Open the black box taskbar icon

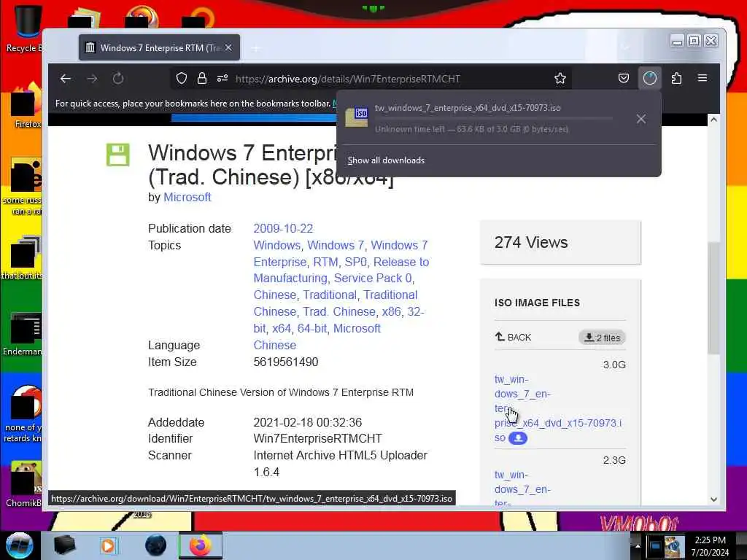[x=64, y=545]
